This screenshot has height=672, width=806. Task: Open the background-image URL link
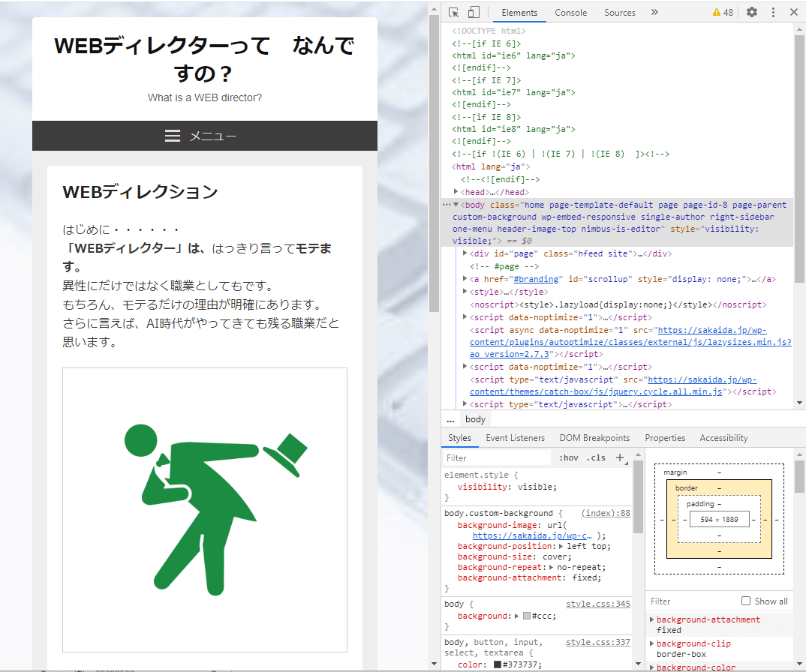532,535
